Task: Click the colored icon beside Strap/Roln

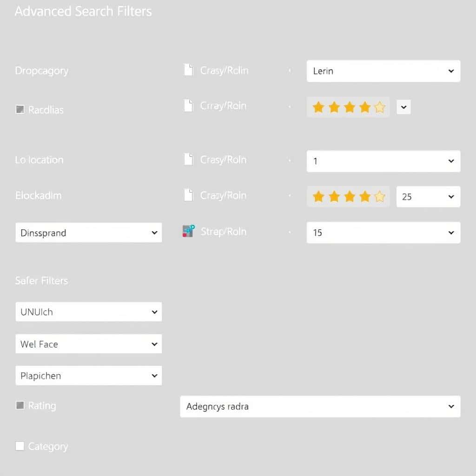Action: (188, 231)
